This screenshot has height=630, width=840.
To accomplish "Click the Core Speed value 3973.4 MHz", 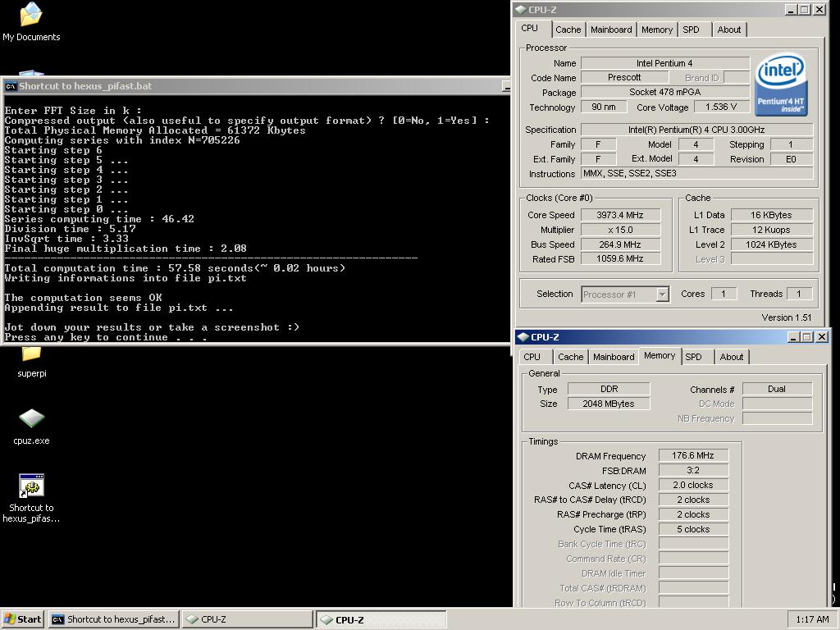I will (x=620, y=215).
